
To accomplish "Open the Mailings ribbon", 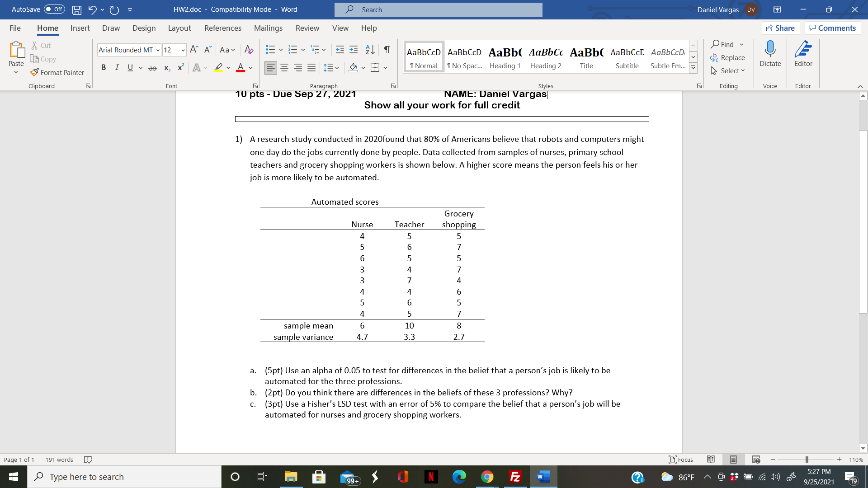I will tap(268, 28).
